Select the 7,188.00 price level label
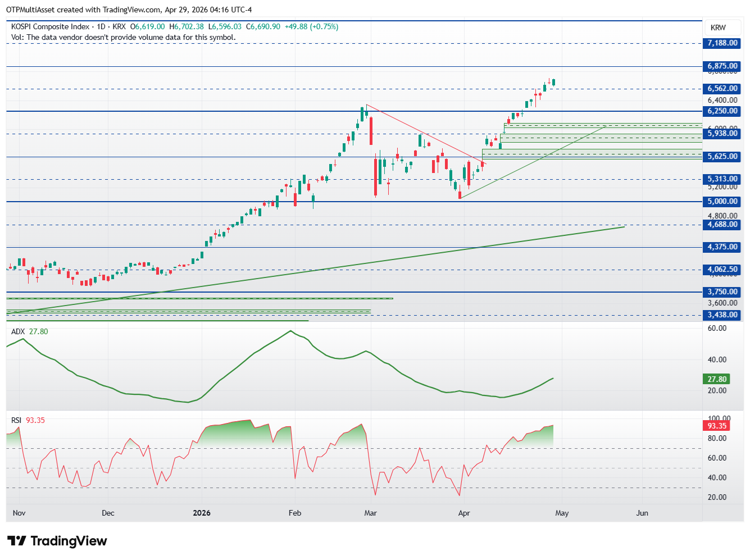The image size is (750, 560). click(x=722, y=43)
